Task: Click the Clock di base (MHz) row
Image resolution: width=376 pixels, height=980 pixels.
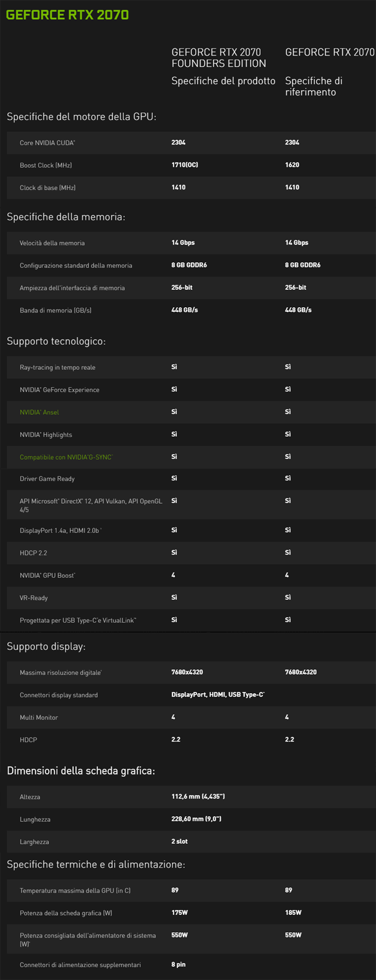Action: 48,188
